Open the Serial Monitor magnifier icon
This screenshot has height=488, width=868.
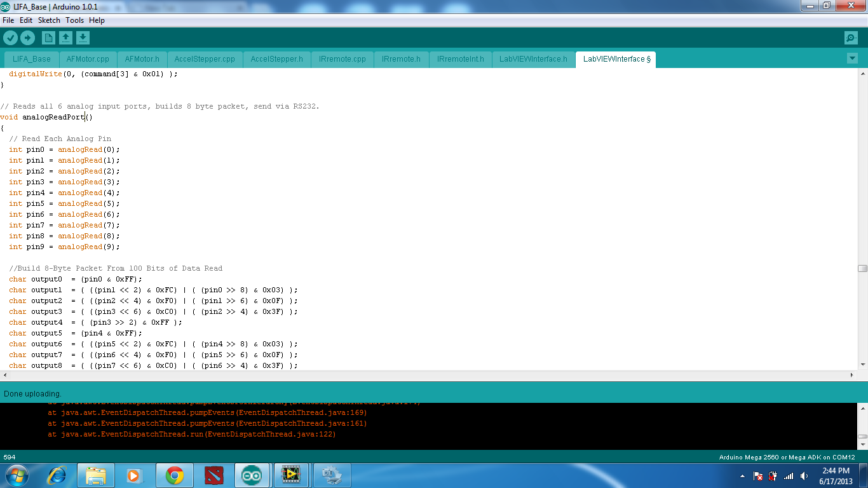point(851,38)
